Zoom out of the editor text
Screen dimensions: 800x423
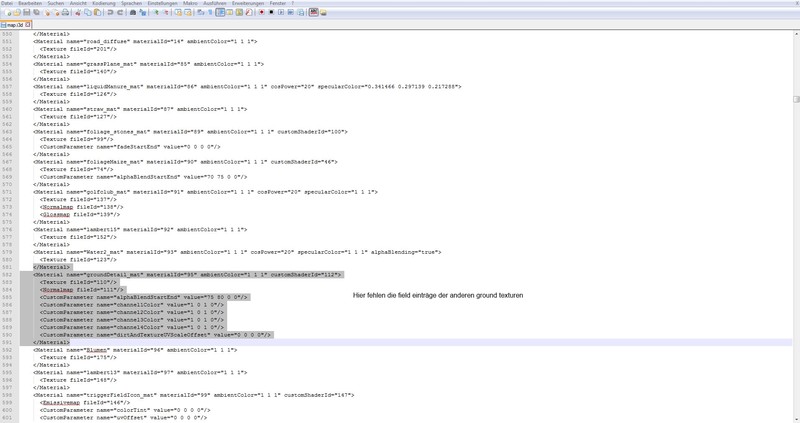[x=165, y=12]
